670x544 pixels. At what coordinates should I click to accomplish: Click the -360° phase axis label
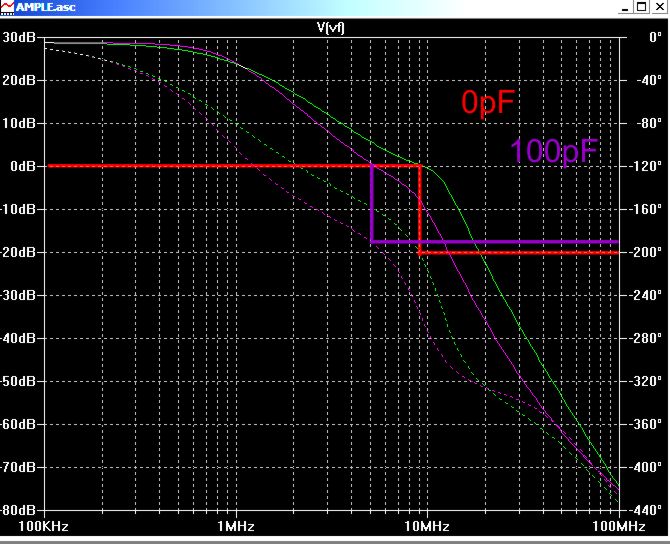(646, 424)
